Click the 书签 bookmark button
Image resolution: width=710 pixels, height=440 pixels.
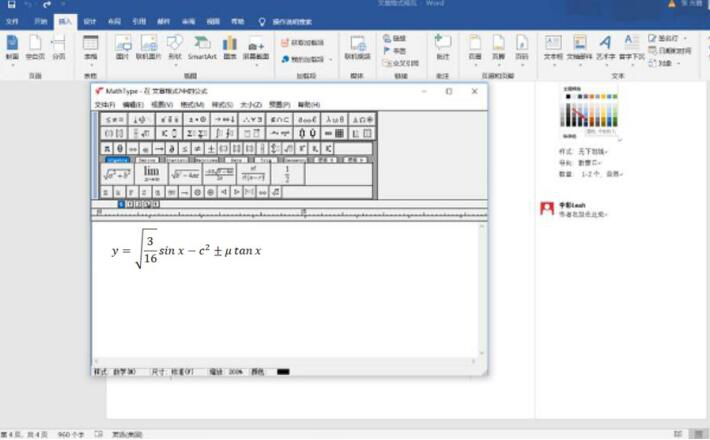click(394, 51)
